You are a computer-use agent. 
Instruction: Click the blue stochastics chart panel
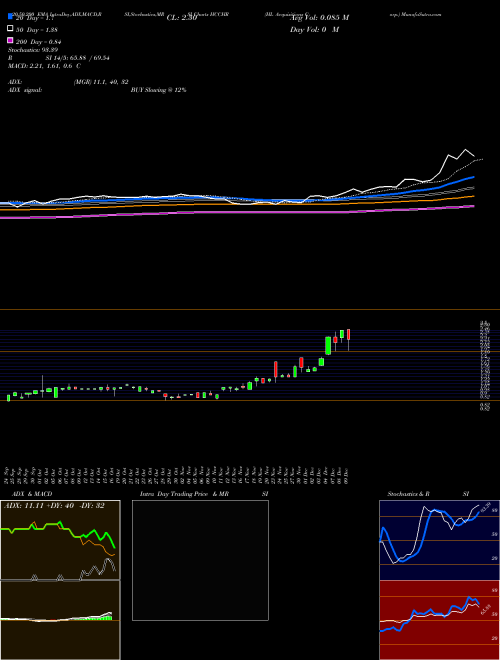tap(439, 540)
